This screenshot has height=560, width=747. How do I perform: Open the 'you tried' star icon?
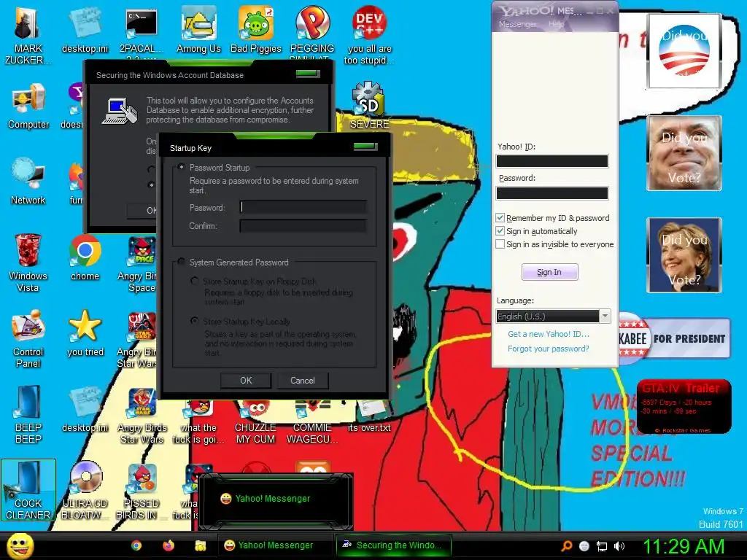(85, 332)
